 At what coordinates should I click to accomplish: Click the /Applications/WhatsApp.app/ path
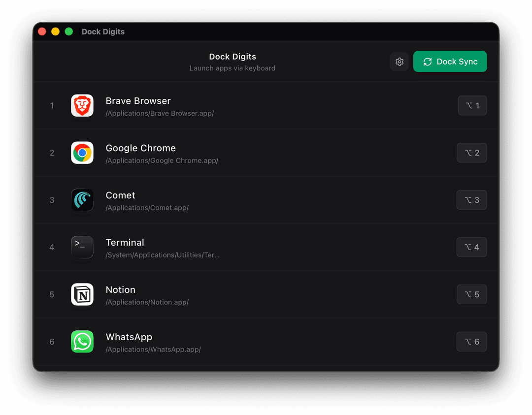coord(153,349)
